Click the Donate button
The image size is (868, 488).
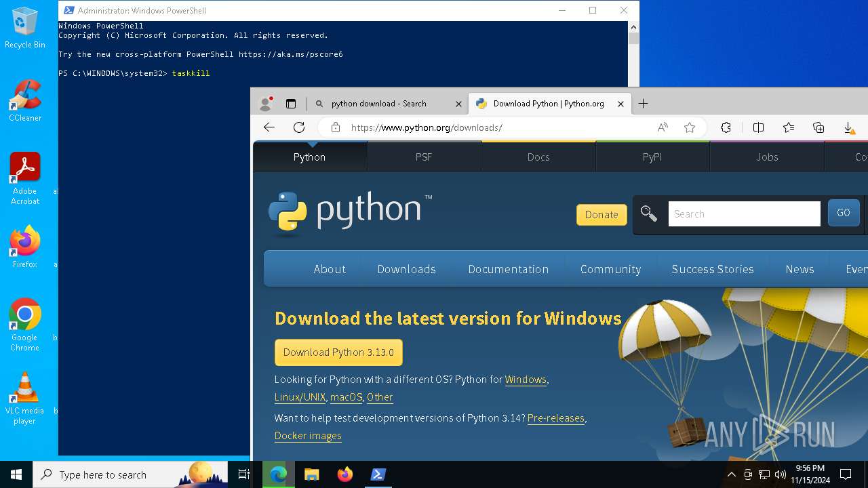[601, 214]
